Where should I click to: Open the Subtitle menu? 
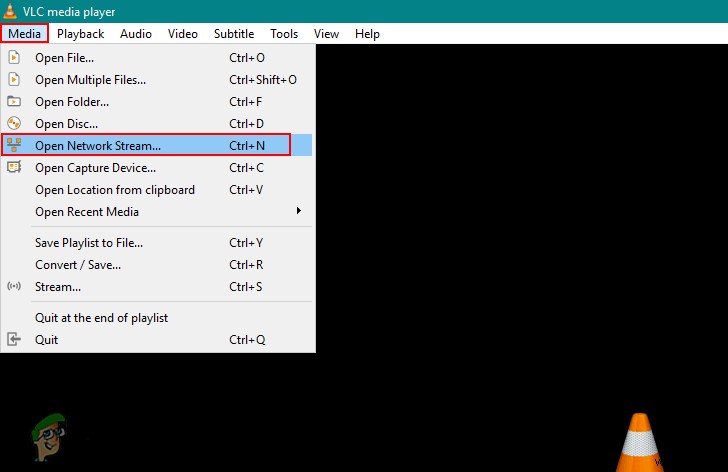tap(234, 34)
